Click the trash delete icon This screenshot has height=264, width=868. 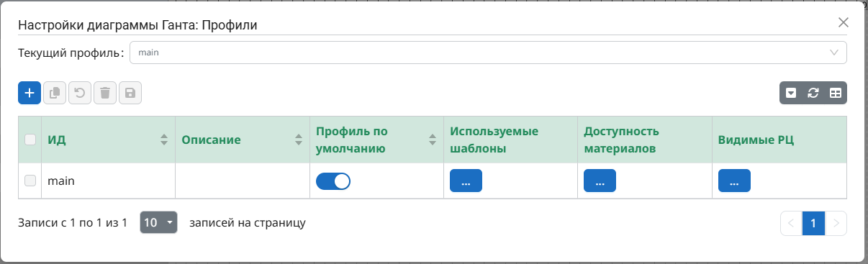tap(105, 93)
